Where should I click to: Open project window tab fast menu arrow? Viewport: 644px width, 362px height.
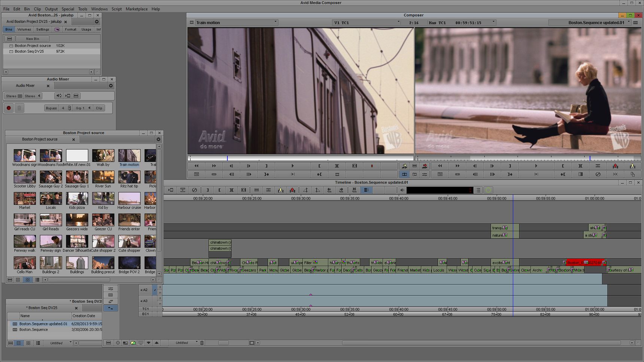pos(97,22)
